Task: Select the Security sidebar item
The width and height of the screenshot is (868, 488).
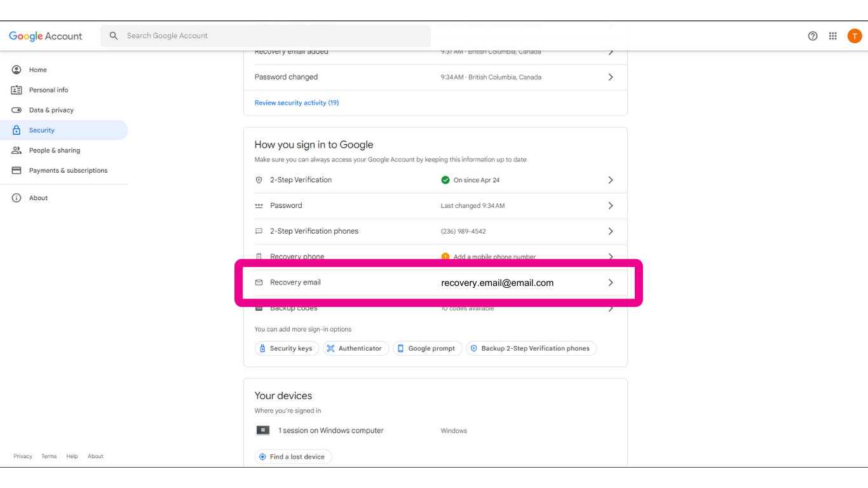Action: 64,130
